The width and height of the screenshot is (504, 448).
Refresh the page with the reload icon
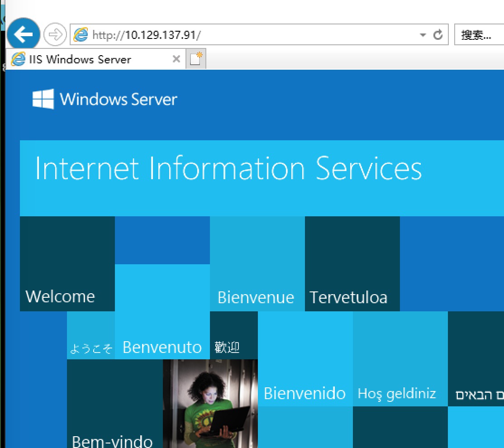coord(438,34)
